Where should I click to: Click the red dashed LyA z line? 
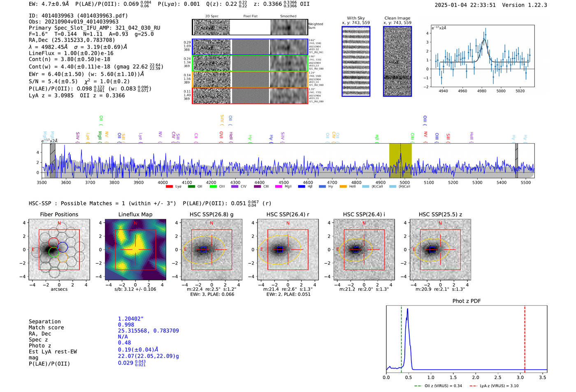525,339
